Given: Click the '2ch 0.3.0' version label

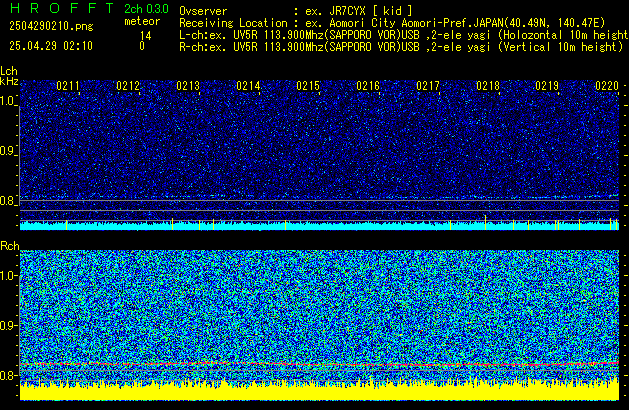Looking at the screenshot, I should [x=146, y=9].
